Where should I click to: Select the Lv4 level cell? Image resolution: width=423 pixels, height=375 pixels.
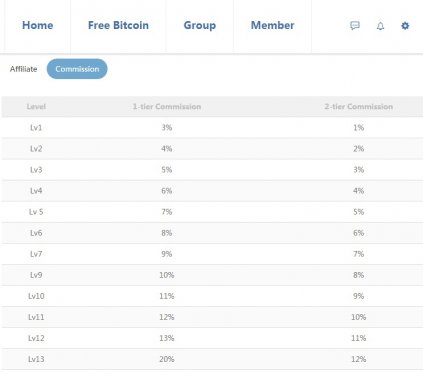click(36, 191)
